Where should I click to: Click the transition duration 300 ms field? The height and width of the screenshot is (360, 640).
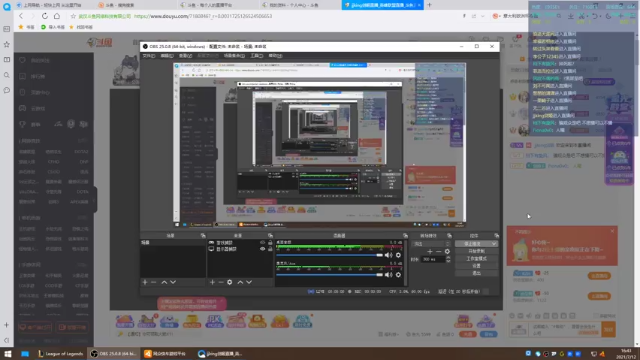433,259
